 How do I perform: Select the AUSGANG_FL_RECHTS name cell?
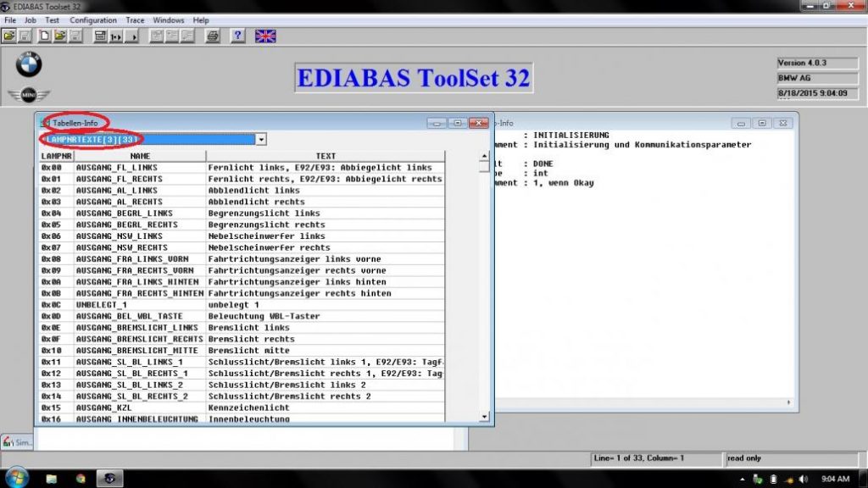point(140,180)
